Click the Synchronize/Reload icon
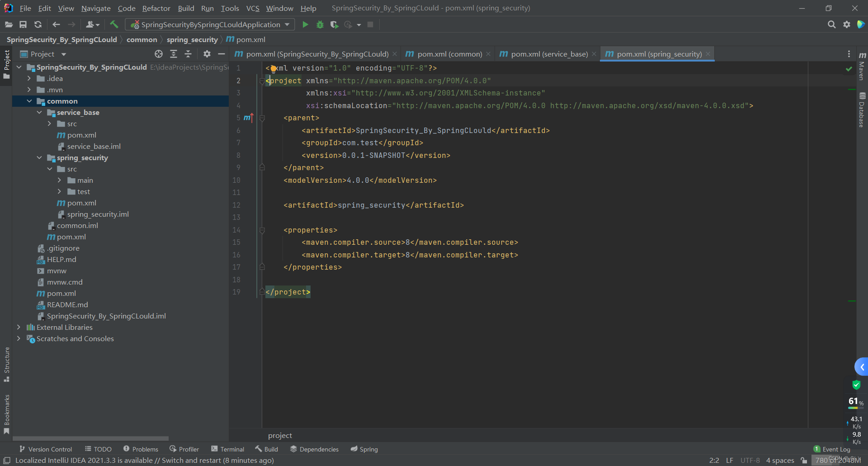The height and width of the screenshot is (466, 868). pos(38,24)
